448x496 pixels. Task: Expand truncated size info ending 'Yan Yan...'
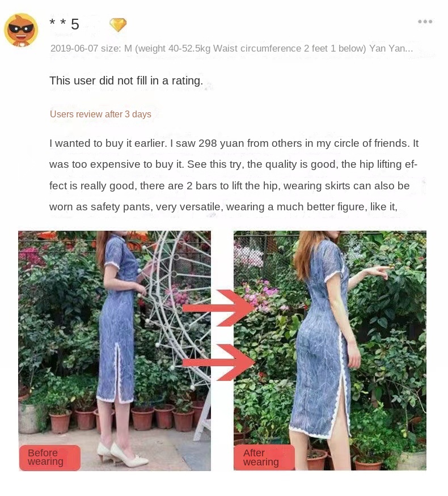[391, 48]
